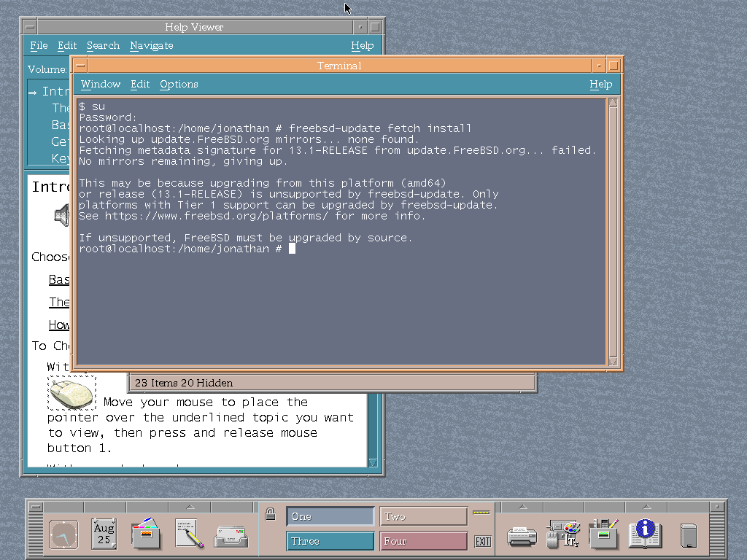Expand the subpanel arrow above the Printer

tap(522, 507)
